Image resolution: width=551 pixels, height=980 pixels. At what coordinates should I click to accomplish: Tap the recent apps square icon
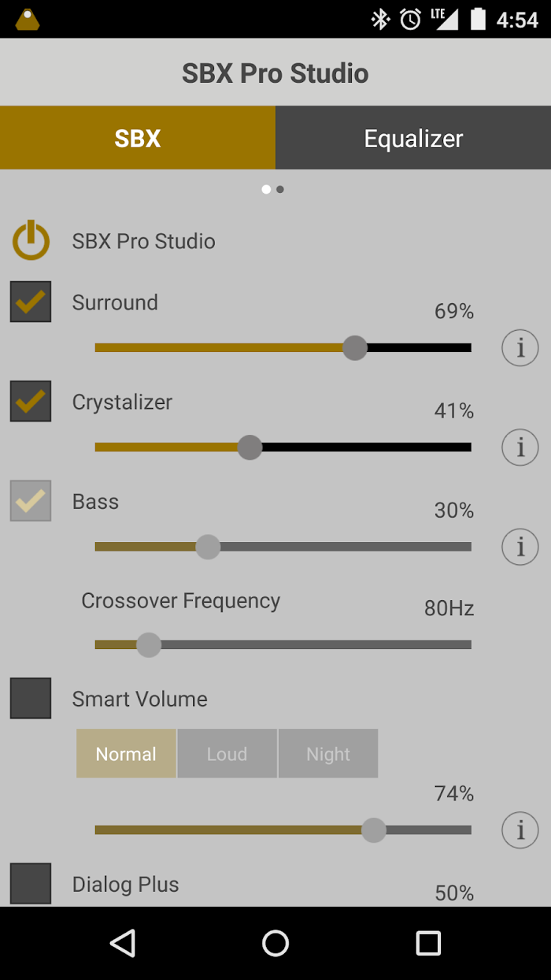428,943
